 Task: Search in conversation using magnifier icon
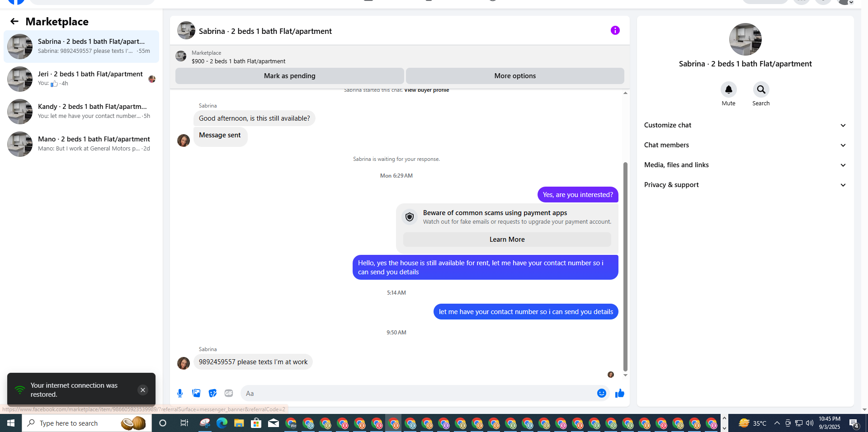coord(761,89)
